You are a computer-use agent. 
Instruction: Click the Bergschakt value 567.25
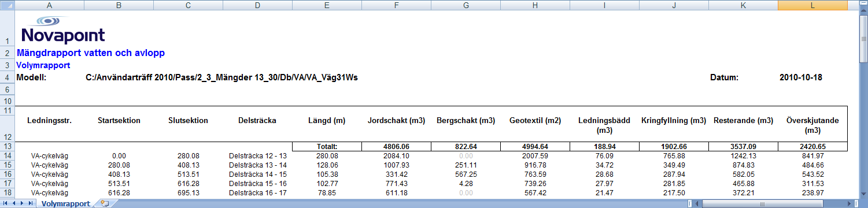(x=466, y=174)
